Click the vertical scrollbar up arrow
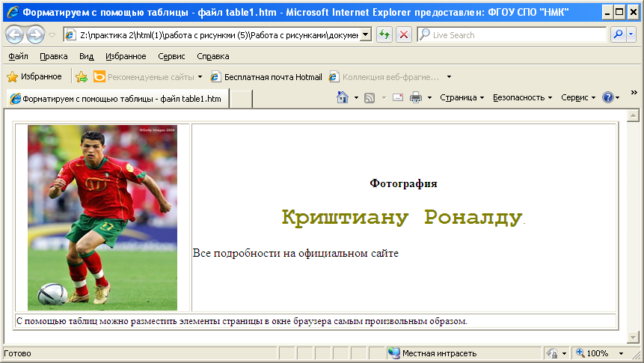Image resolution: width=644 pixels, height=363 pixels. (x=633, y=115)
